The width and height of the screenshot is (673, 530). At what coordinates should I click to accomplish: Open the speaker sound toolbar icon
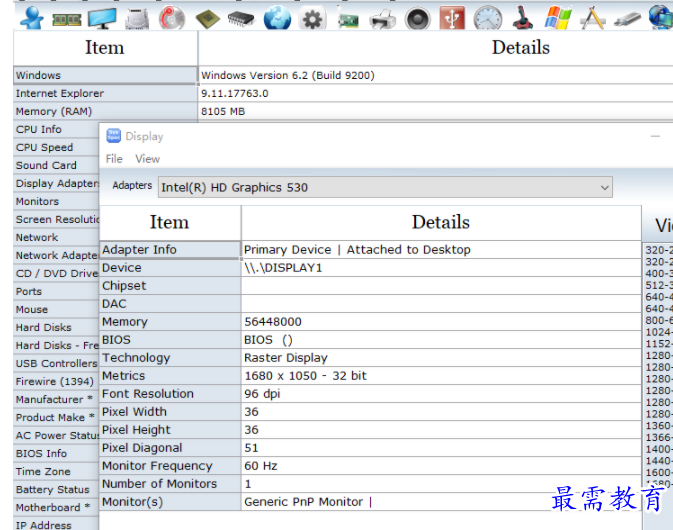418,19
